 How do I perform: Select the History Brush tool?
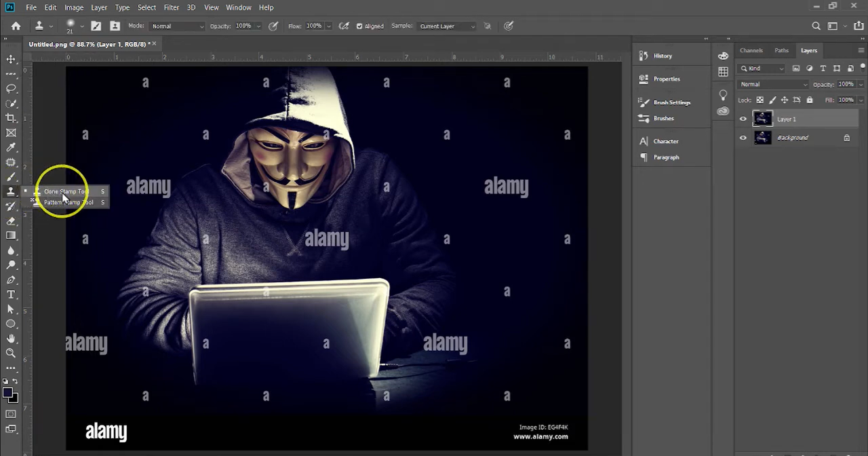[11, 206]
